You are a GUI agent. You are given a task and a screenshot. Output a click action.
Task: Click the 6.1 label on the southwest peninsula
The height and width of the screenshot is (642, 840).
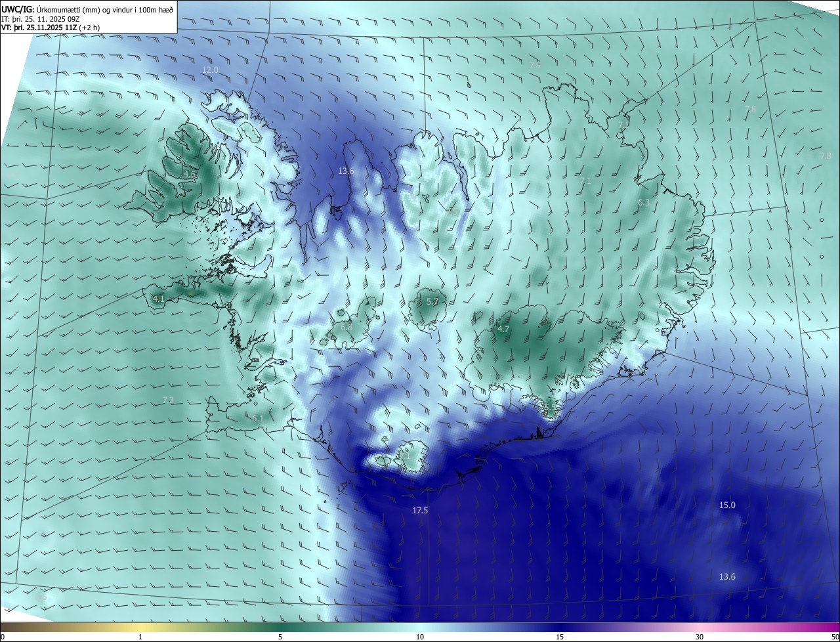click(258, 418)
